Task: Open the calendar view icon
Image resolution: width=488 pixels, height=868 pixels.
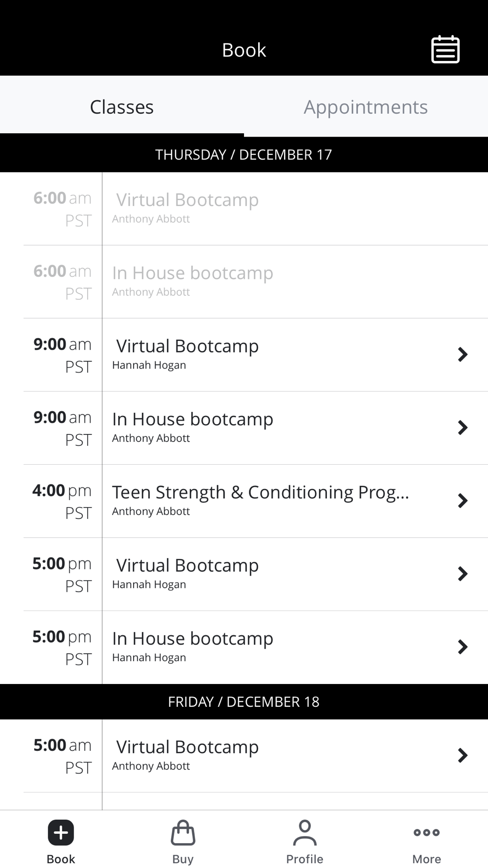Action: 445,50
